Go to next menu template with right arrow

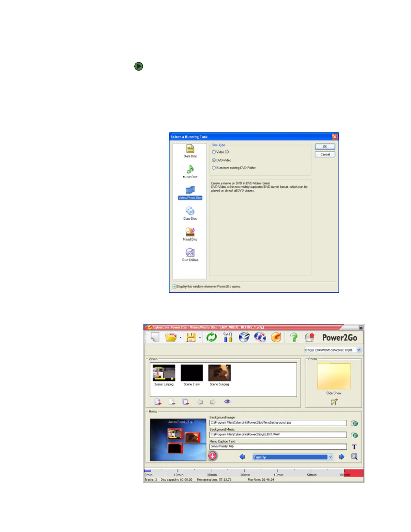[341, 457]
